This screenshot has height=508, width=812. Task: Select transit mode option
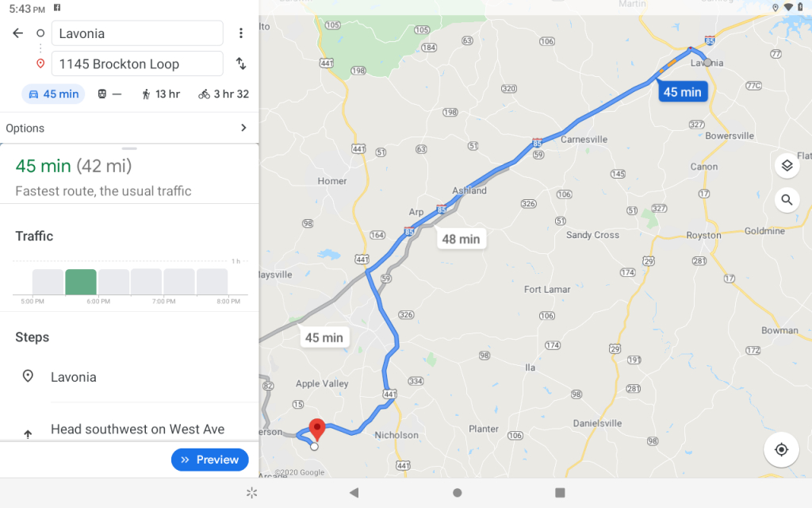109,94
